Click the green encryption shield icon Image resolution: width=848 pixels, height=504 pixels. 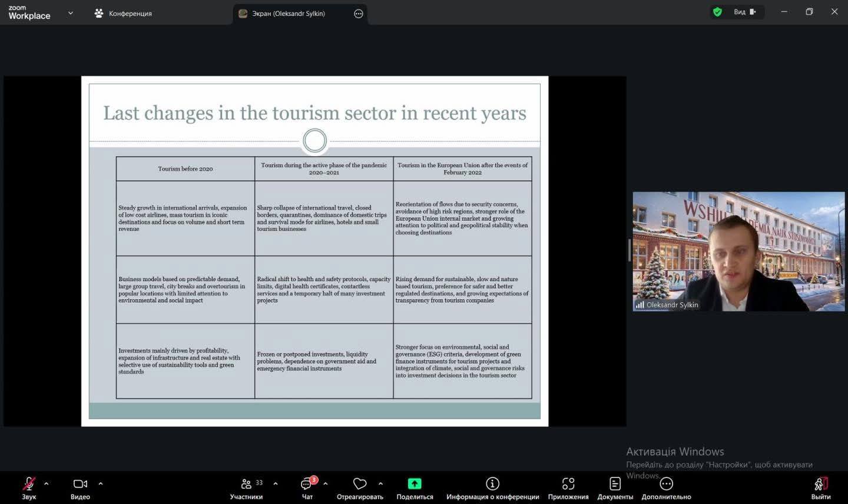(x=717, y=12)
